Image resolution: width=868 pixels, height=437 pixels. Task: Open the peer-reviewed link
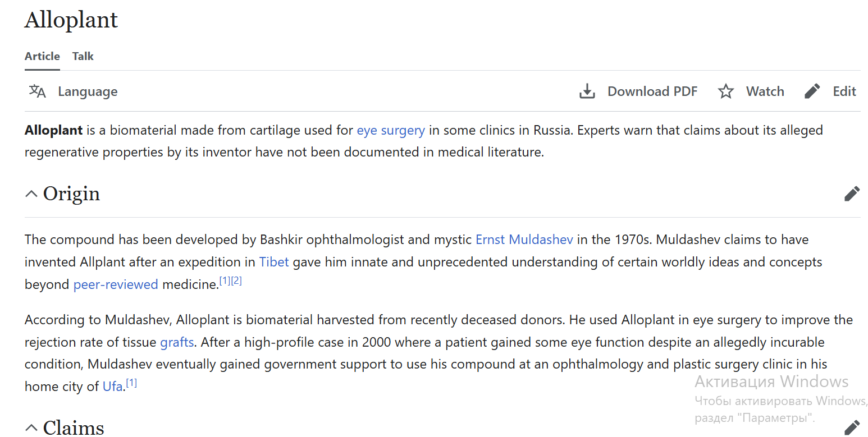click(116, 284)
